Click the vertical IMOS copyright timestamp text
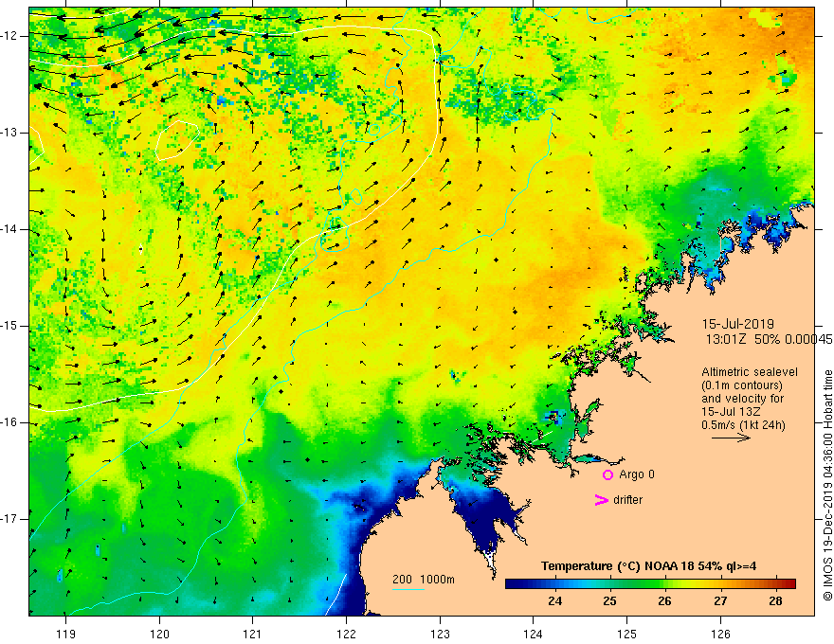The width and height of the screenshot is (834, 644). (827, 486)
